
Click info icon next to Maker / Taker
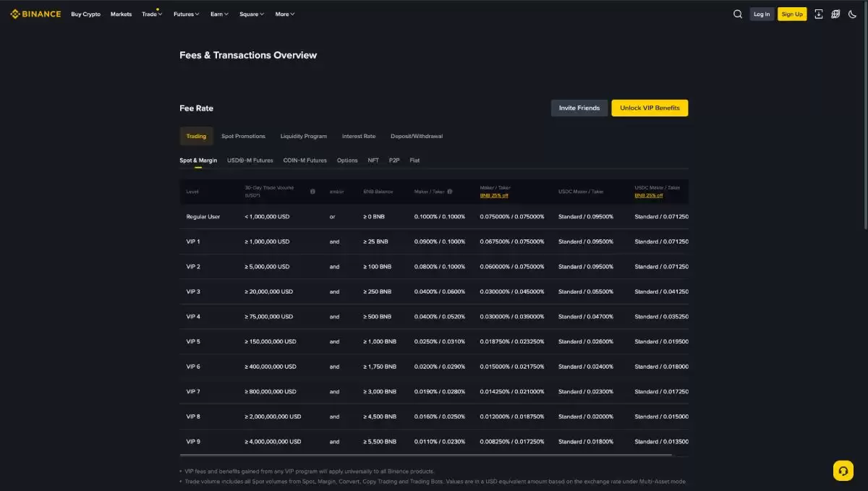(450, 192)
